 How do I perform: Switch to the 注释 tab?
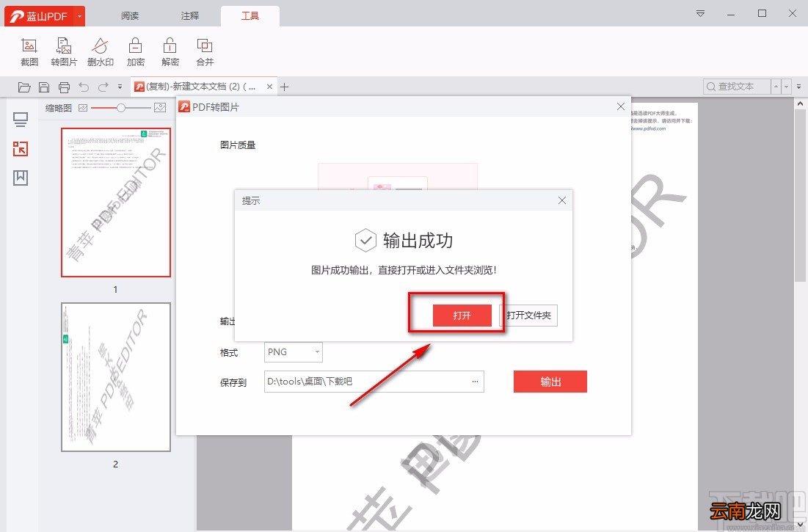pyautogui.click(x=189, y=16)
